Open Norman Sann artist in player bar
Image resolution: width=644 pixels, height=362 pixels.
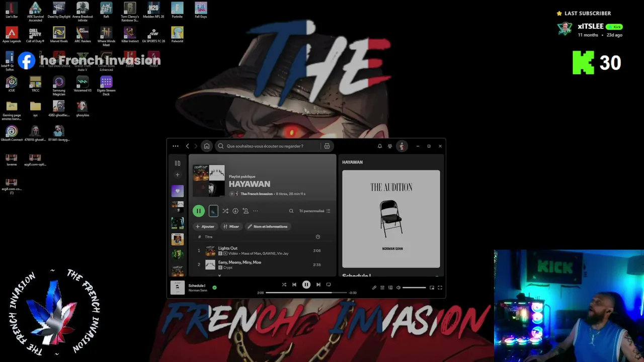198,291
